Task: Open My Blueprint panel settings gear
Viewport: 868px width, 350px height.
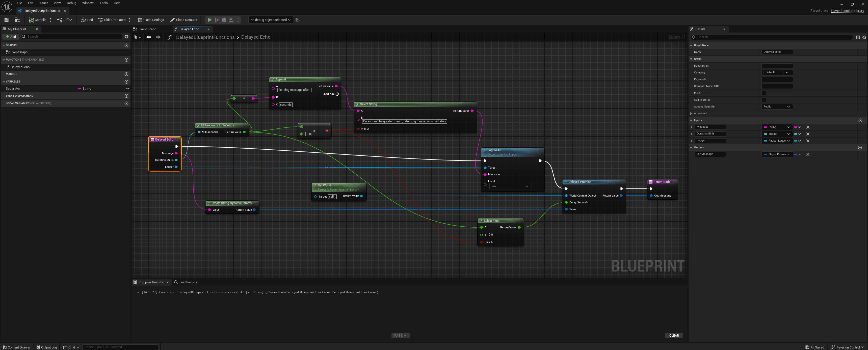Action: [126, 36]
